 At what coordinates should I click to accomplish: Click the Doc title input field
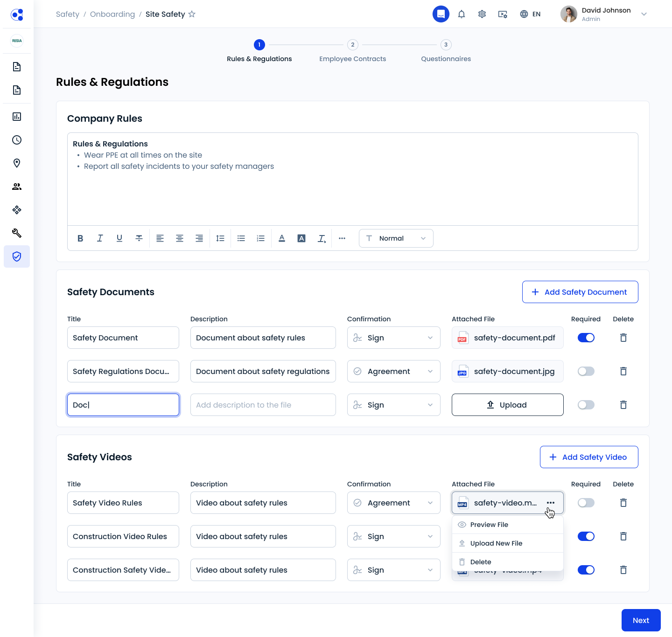pos(123,405)
